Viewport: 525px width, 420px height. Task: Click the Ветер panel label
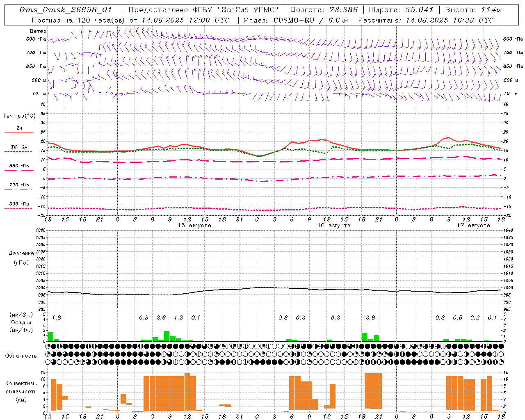(x=38, y=31)
